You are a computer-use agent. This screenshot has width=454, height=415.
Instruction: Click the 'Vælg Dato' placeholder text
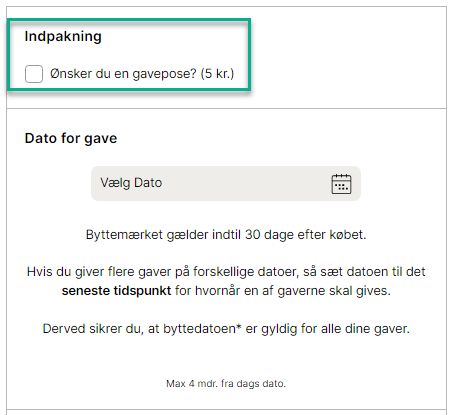(x=131, y=183)
